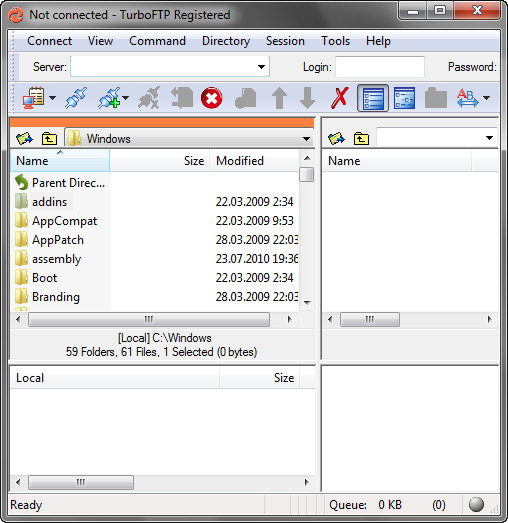The width and height of the screenshot is (508, 523).
Task: Select the assembly folder
Action: 48,259
